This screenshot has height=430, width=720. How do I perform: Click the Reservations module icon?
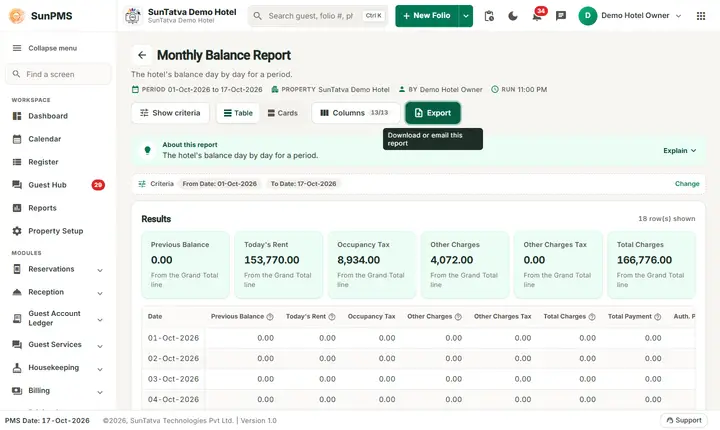17,269
